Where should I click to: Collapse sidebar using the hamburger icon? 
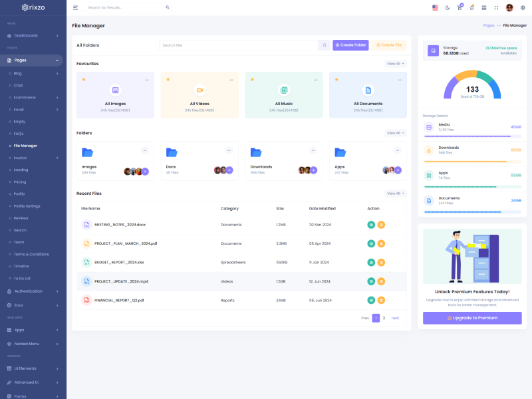point(75,7)
